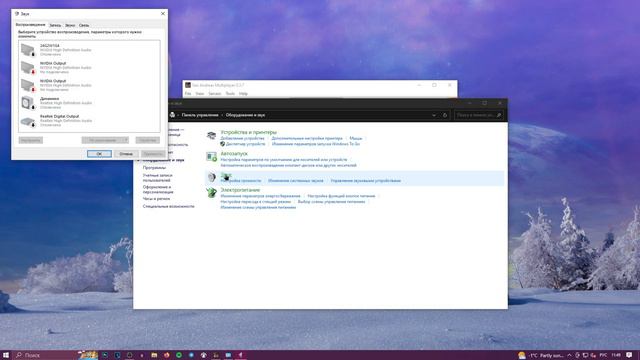This screenshot has height=360, width=640.
Task: Select the 24G2W1G4 monitor playback device icon
Action: (28, 50)
